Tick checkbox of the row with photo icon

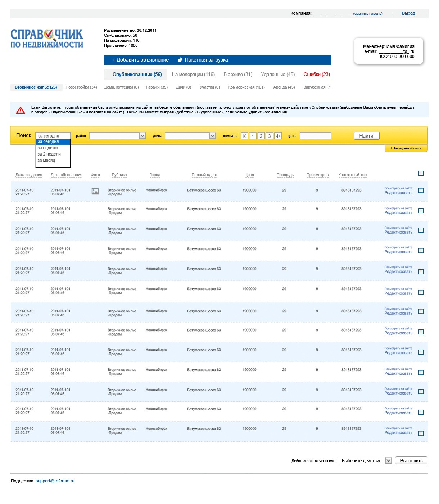421,190
